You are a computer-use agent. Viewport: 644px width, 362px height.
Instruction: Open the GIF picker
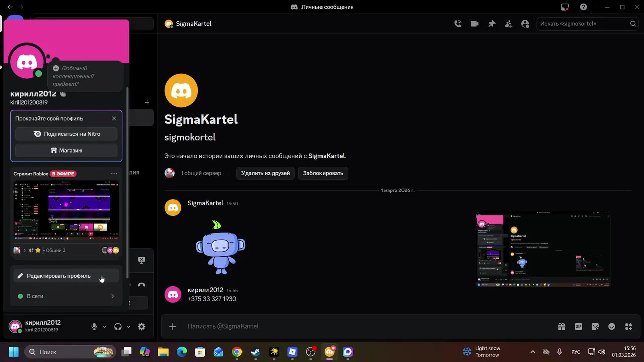point(579,327)
